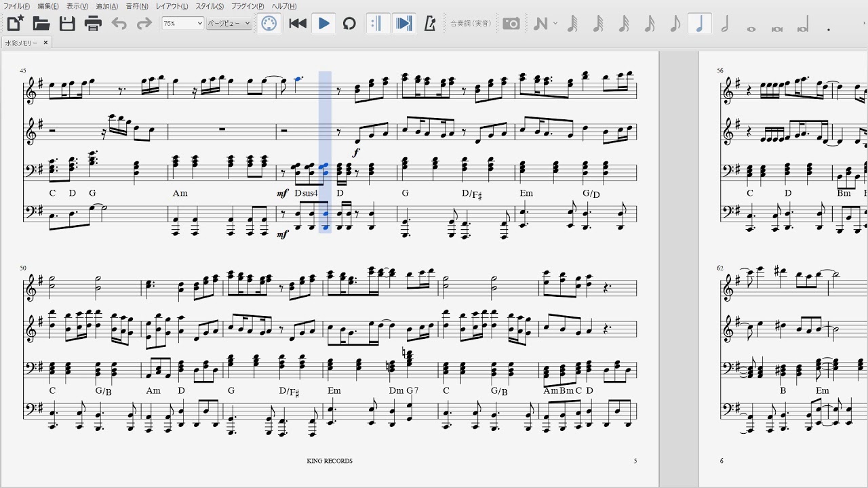Open the ファイル(F) menu
Viewport: 868px width, 488px height.
click(16, 6)
